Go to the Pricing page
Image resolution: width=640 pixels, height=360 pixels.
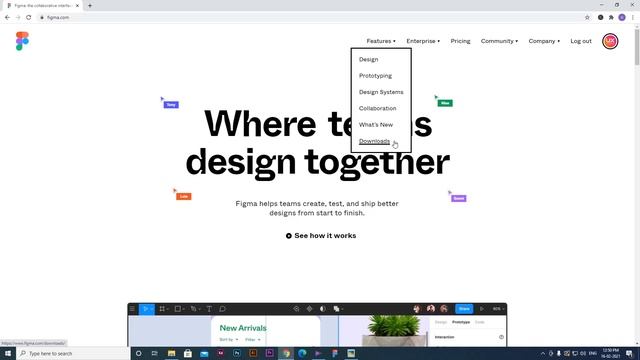pyautogui.click(x=460, y=41)
